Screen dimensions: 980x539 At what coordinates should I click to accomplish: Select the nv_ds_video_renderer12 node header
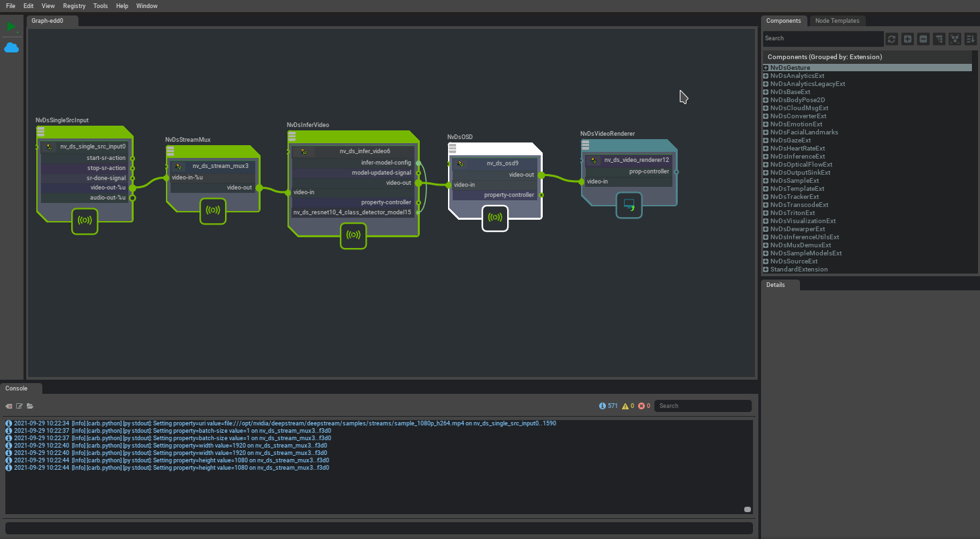(x=635, y=160)
